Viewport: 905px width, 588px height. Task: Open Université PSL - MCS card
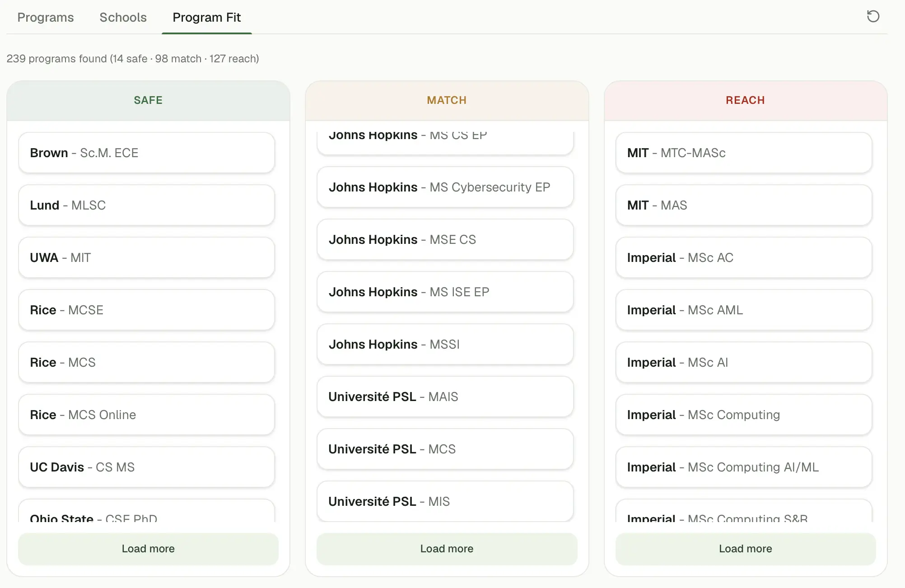pos(445,449)
